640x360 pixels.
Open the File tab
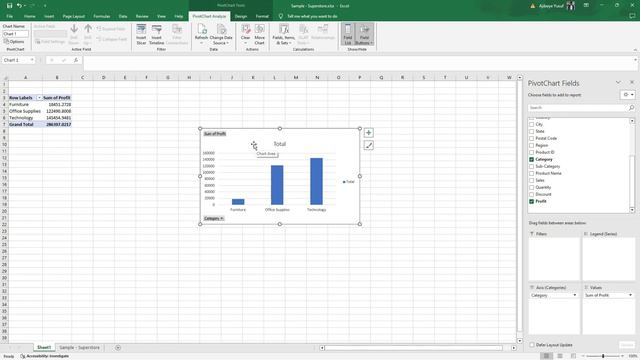coord(9,16)
